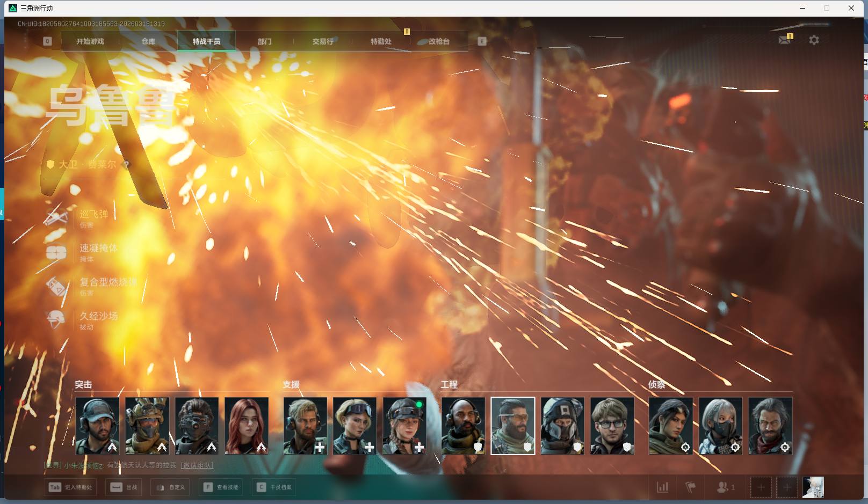This screenshot has width=868, height=504.
Task: Click the flag icon in bottom bar
Action: pyautogui.click(x=690, y=487)
